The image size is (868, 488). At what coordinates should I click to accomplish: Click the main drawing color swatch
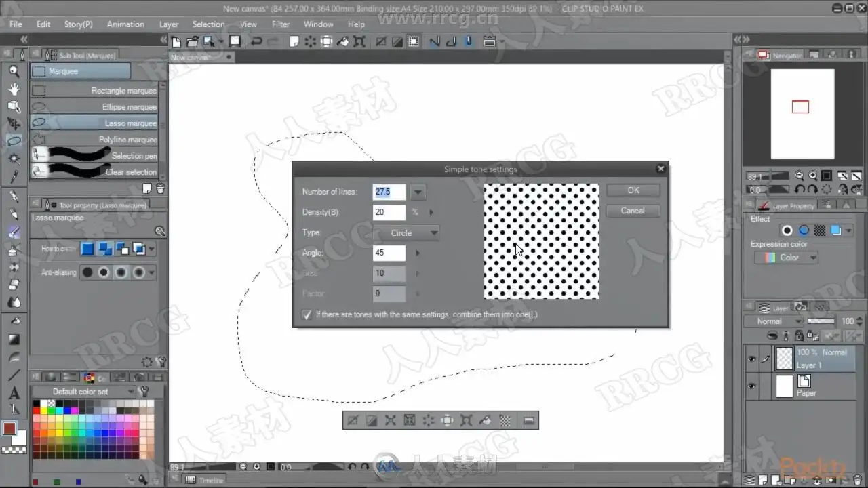point(9,428)
